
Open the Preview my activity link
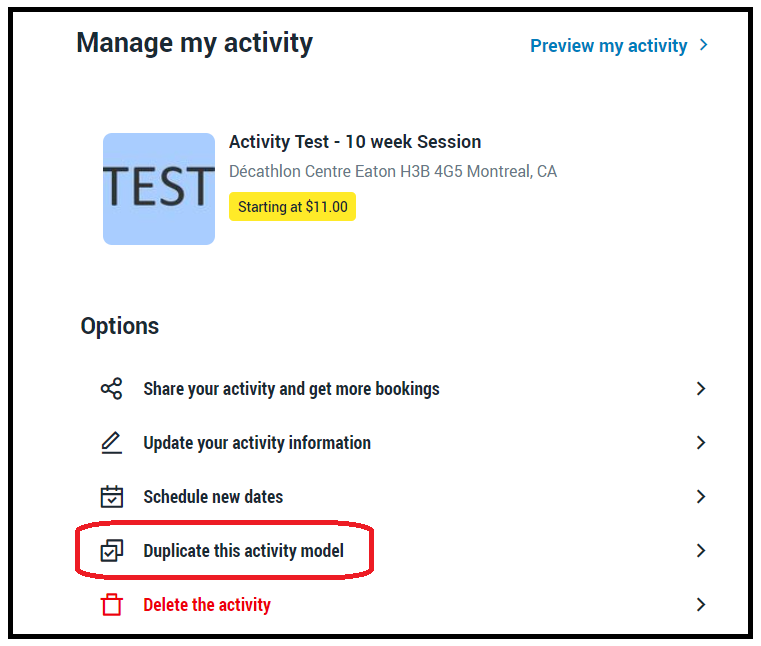coord(608,46)
